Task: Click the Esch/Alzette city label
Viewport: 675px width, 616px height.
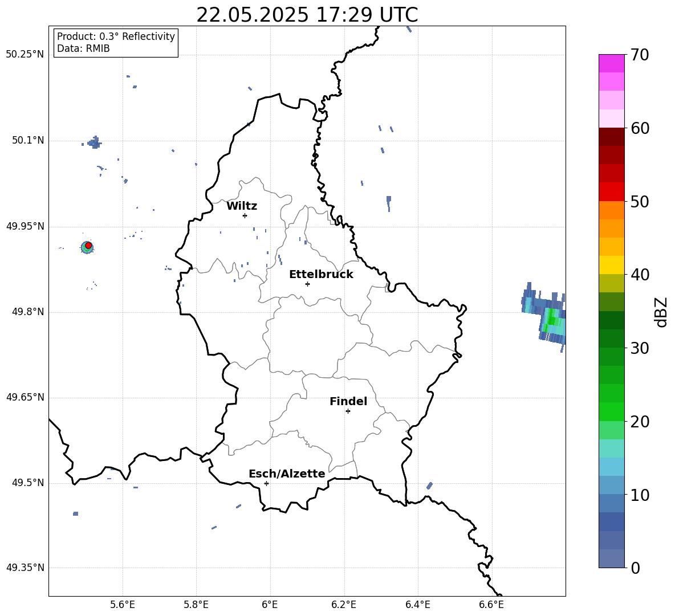Action: [287, 474]
